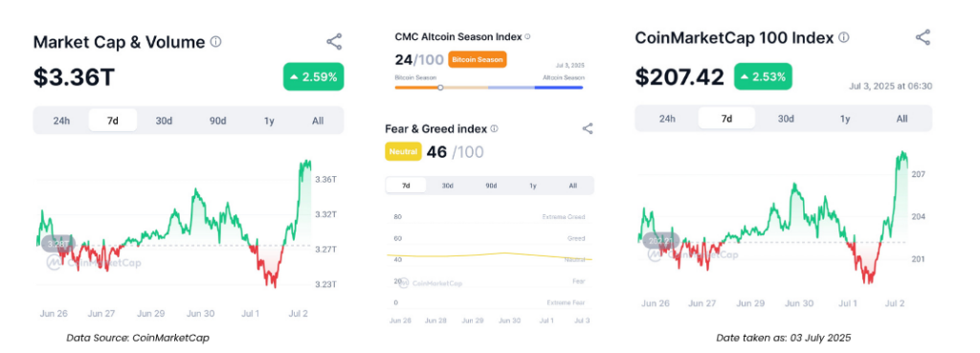Click share icon on Market Cap & Volume
Image resolution: width=980 pixels, height=353 pixels.
pyautogui.click(x=334, y=42)
